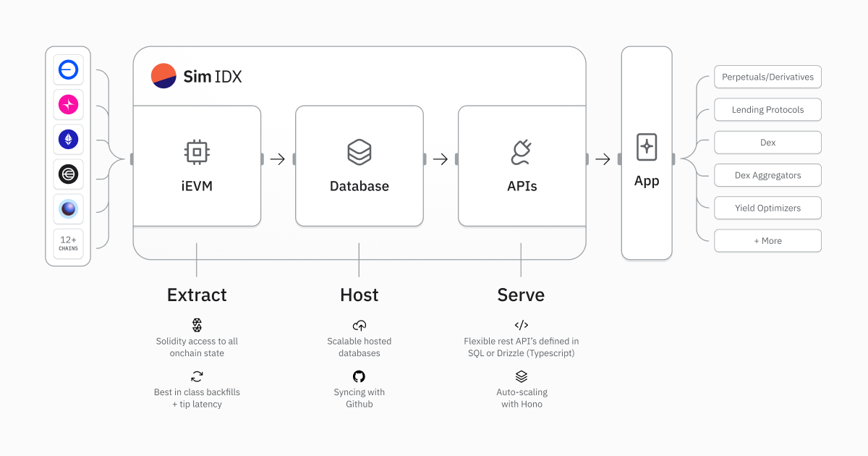Click the blue ring chain icon
Screen dimensions: 868x456
tap(68, 70)
